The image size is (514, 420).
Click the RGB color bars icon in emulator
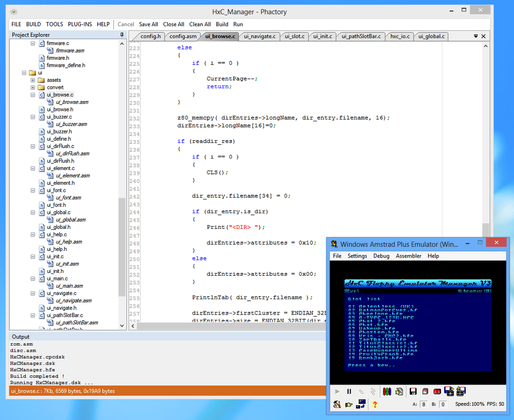[387, 392]
